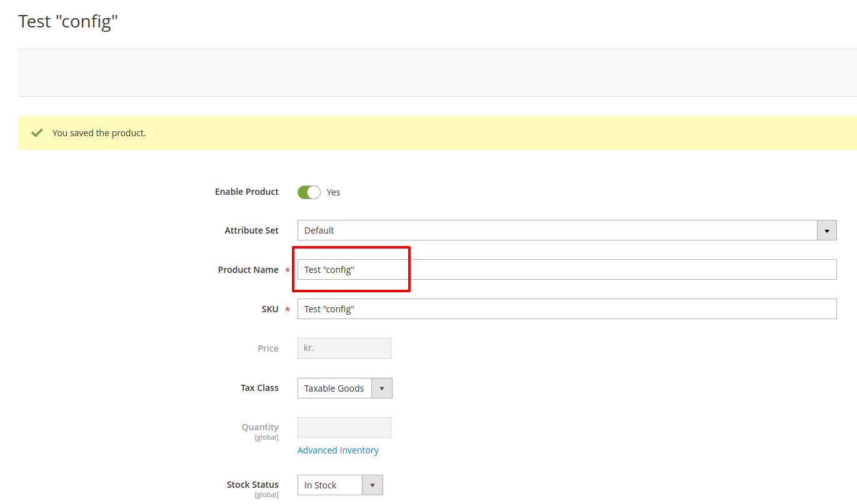Click the [global] label under Quantity
Screen dimensions: 857x504
coord(266,437)
